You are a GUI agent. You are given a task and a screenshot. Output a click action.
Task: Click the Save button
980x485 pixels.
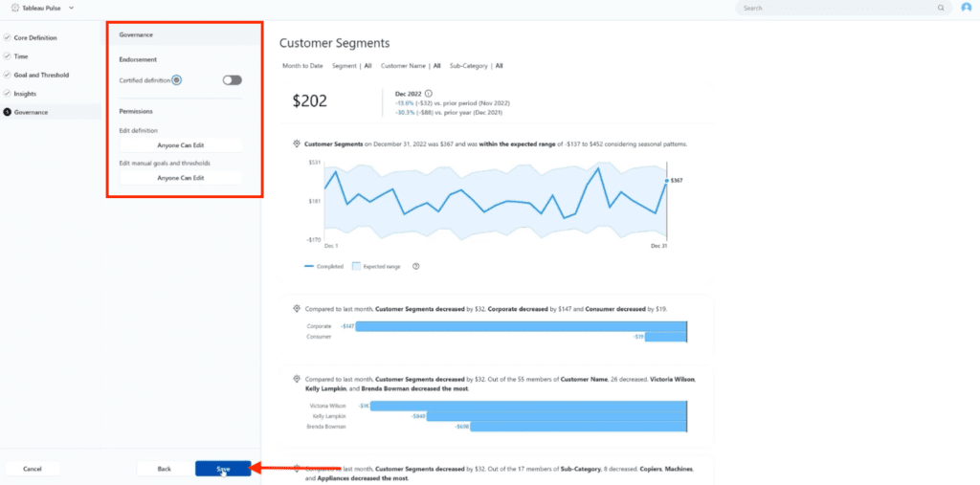(x=223, y=469)
